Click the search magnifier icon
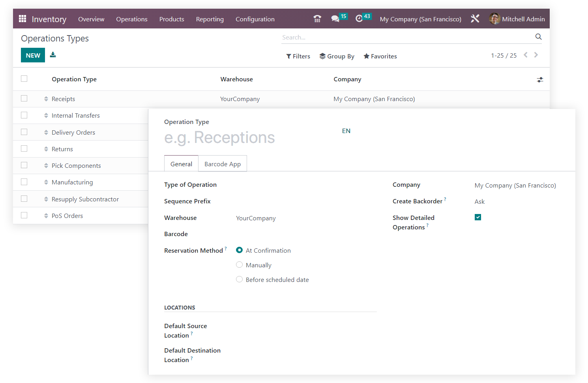 pyautogui.click(x=538, y=37)
